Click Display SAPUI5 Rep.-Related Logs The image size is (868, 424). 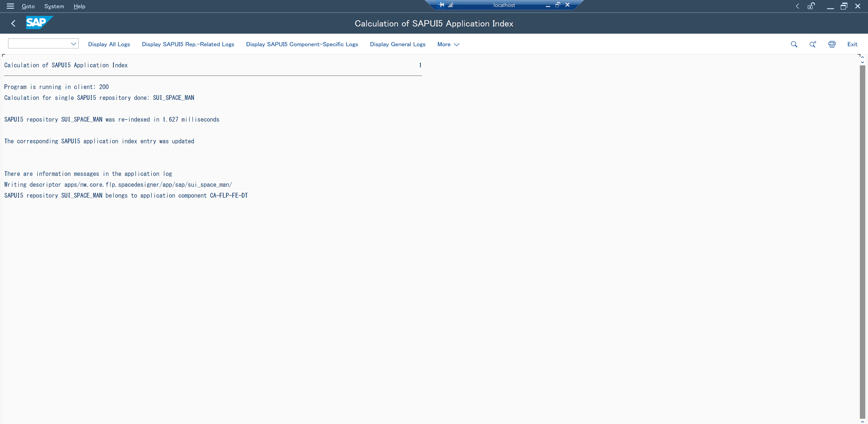pos(188,44)
